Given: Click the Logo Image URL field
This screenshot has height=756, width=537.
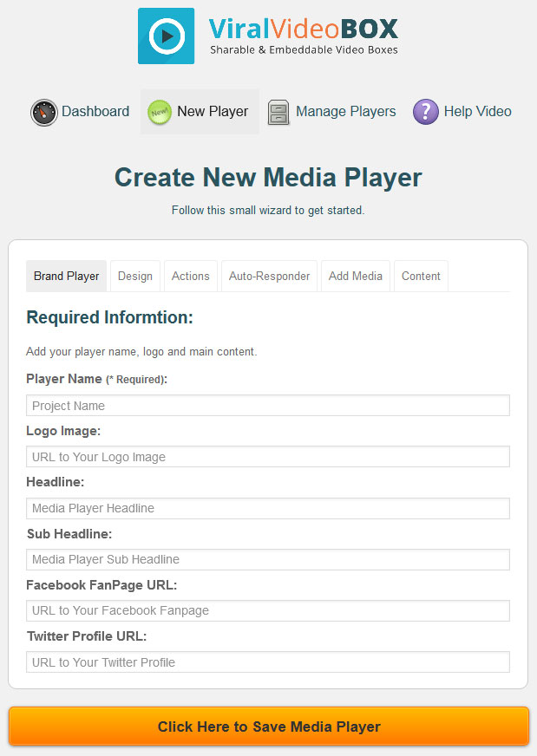Looking at the screenshot, I should point(268,457).
